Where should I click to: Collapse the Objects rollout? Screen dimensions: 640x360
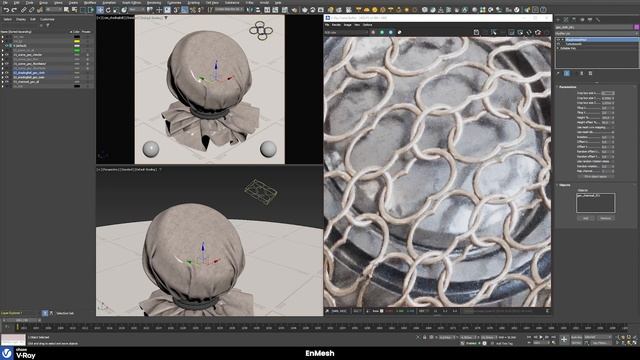coord(564,185)
